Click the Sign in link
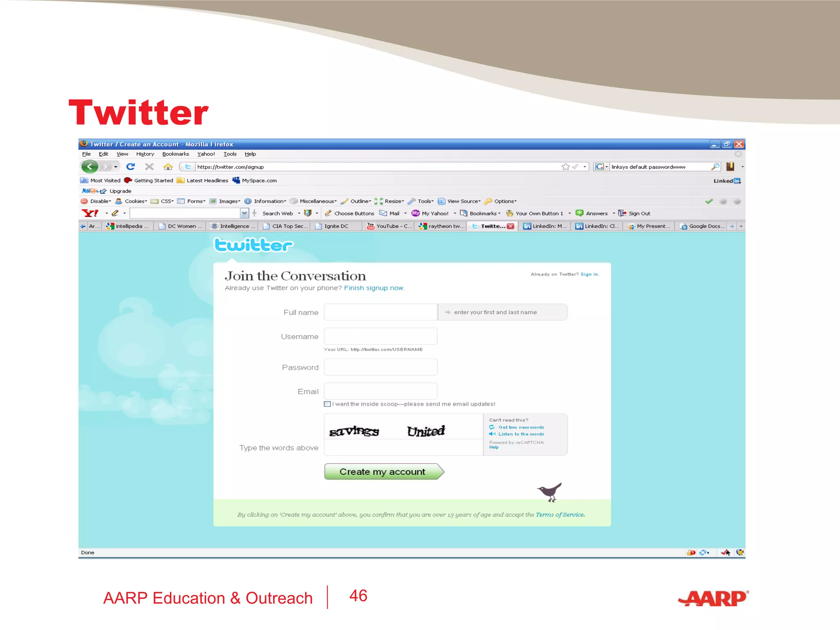This screenshot has height=630, width=840. (x=589, y=274)
